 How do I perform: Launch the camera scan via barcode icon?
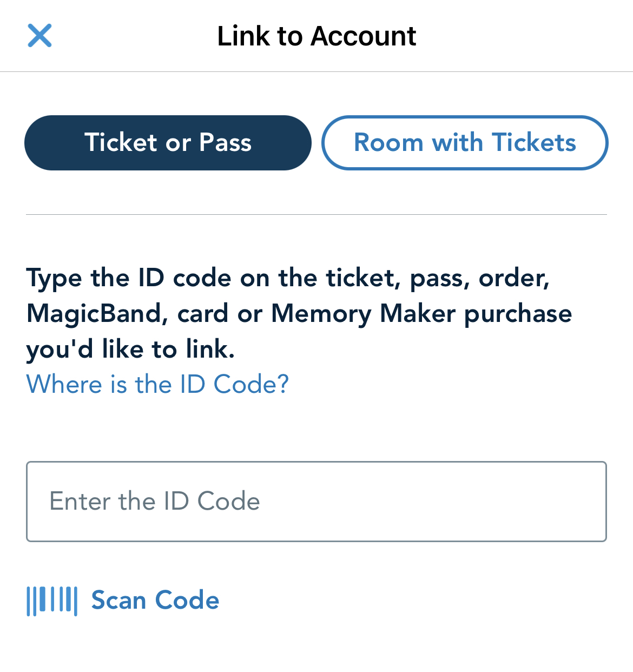[x=52, y=601]
